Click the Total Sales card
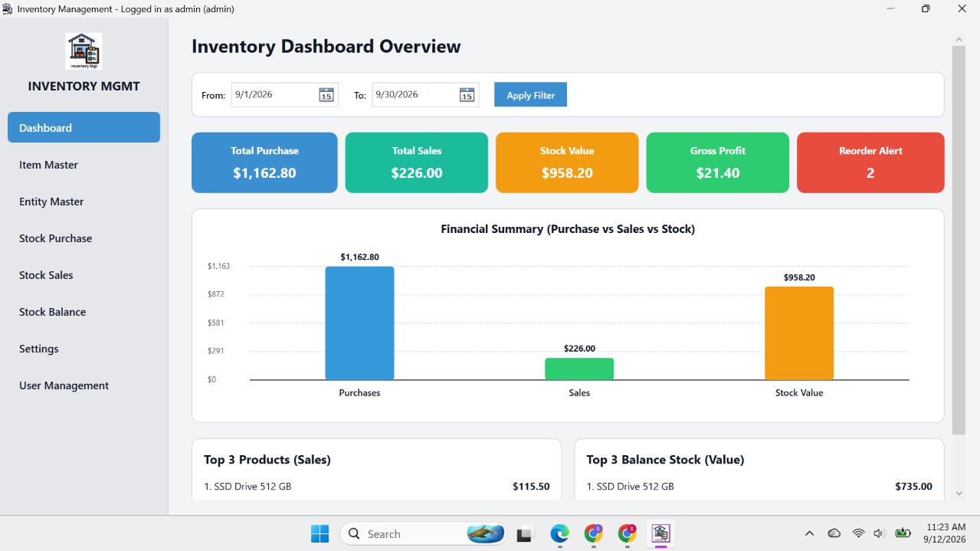 [417, 162]
